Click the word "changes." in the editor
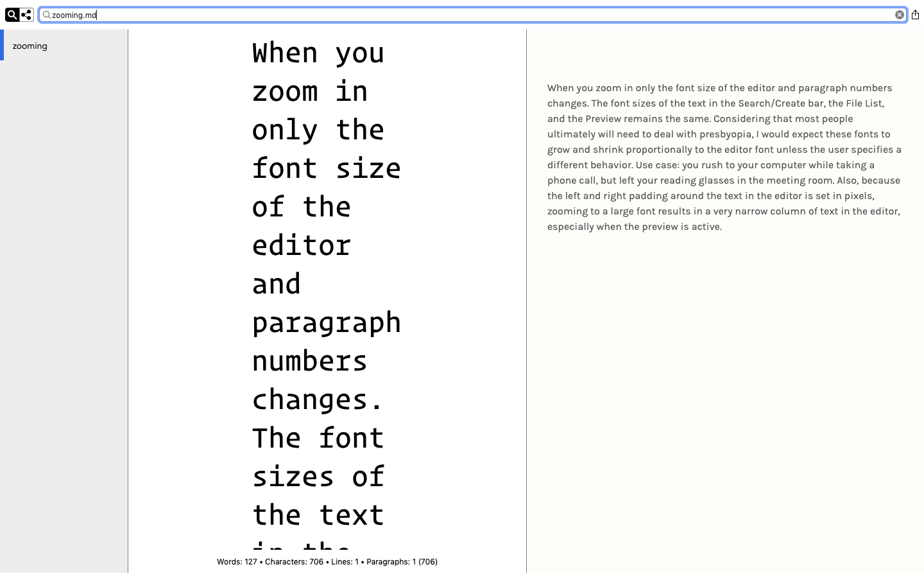Screen dimensions: 924x578 (318, 400)
